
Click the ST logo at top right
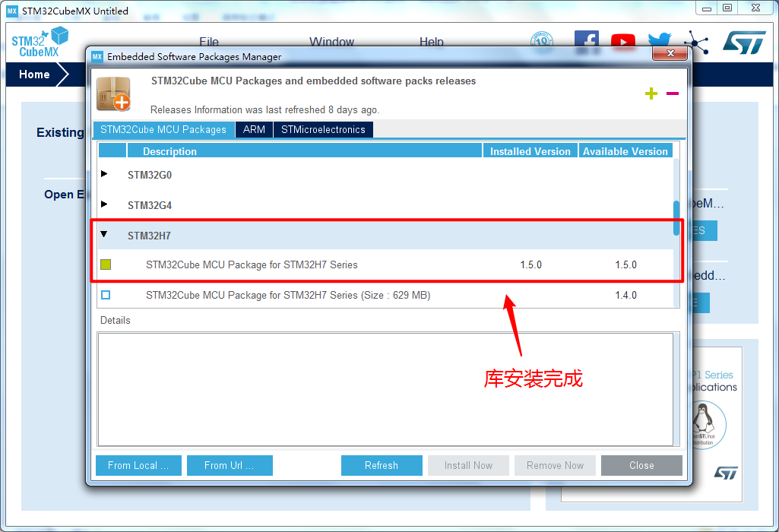click(743, 43)
